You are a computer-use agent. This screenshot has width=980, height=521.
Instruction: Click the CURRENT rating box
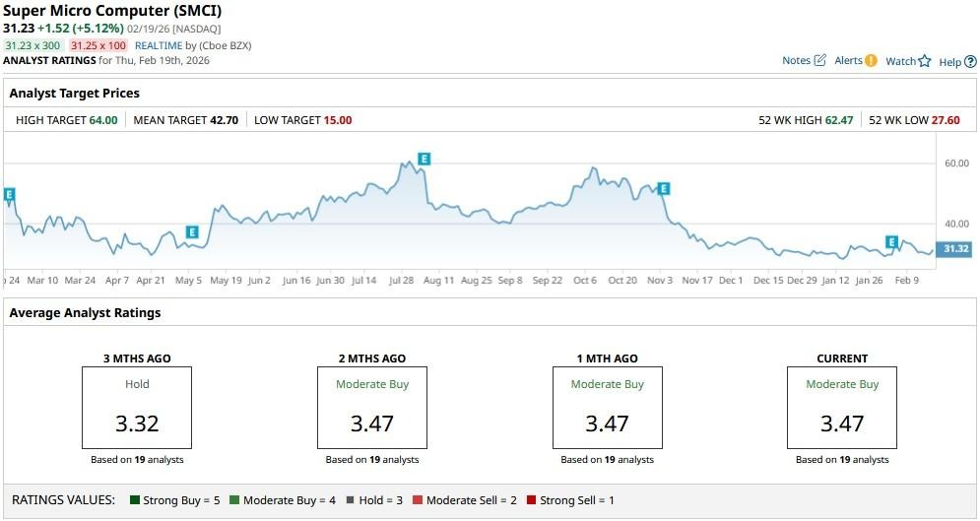point(842,408)
